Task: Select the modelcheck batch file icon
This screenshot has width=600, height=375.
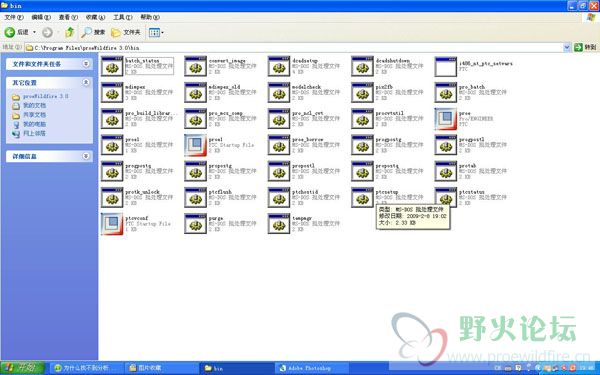Action: [279, 93]
